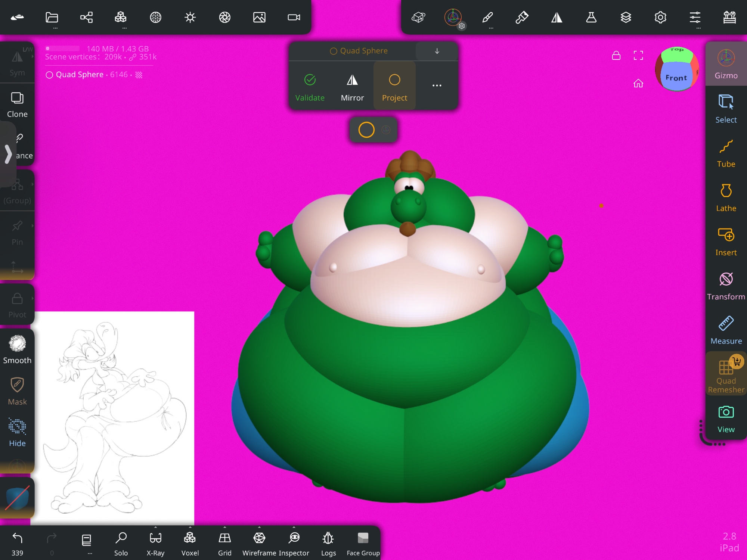This screenshot has width=747, height=560.
Task: Open the Insert primitive tool
Action: [x=726, y=242]
